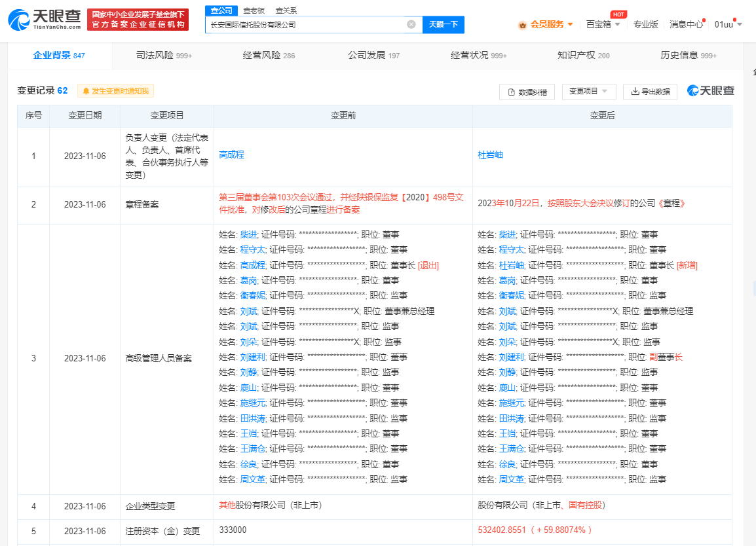Clear the search box with the ⊗ icon

pyautogui.click(x=411, y=24)
